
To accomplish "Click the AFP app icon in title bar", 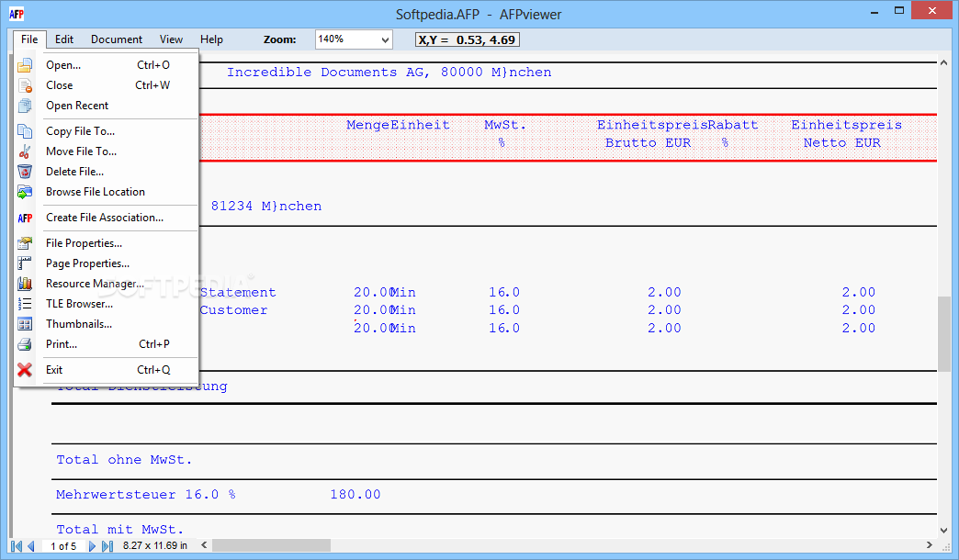I will click(x=17, y=14).
